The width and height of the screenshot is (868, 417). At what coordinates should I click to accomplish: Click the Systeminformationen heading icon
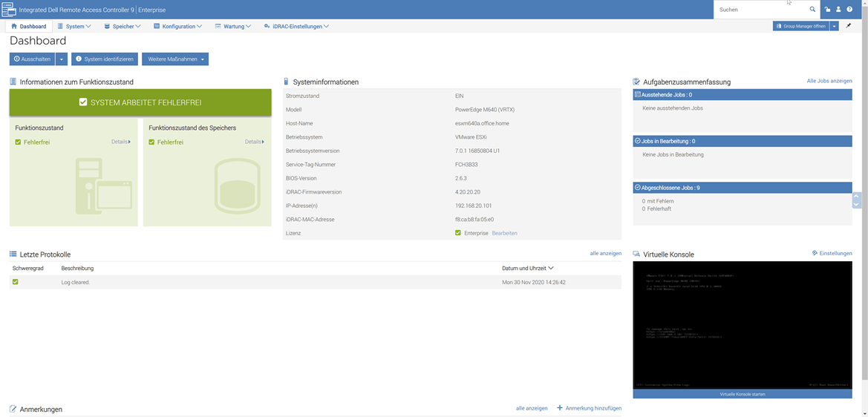[286, 82]
